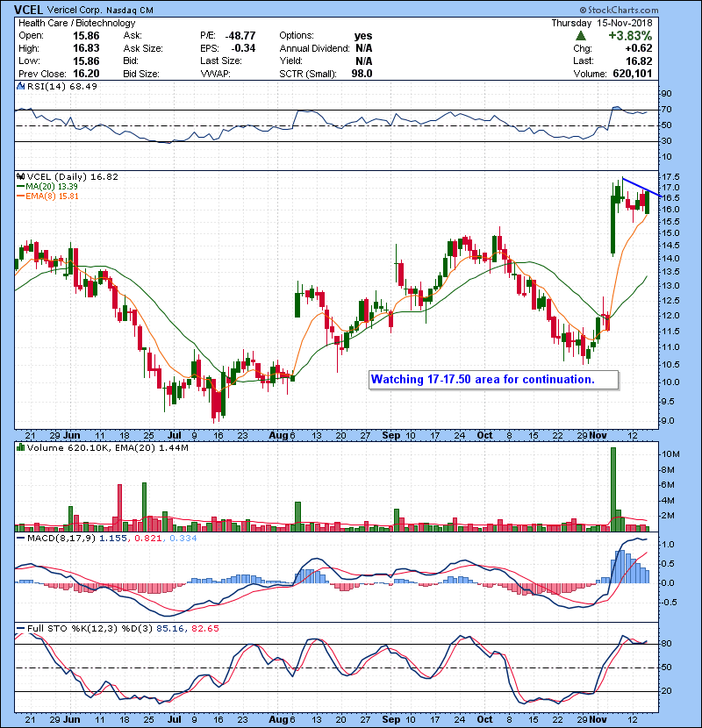This screenshot has width=702, height=728.
Task: Select the stochastic %K value 85.16
Action: (x=170, y=629)
